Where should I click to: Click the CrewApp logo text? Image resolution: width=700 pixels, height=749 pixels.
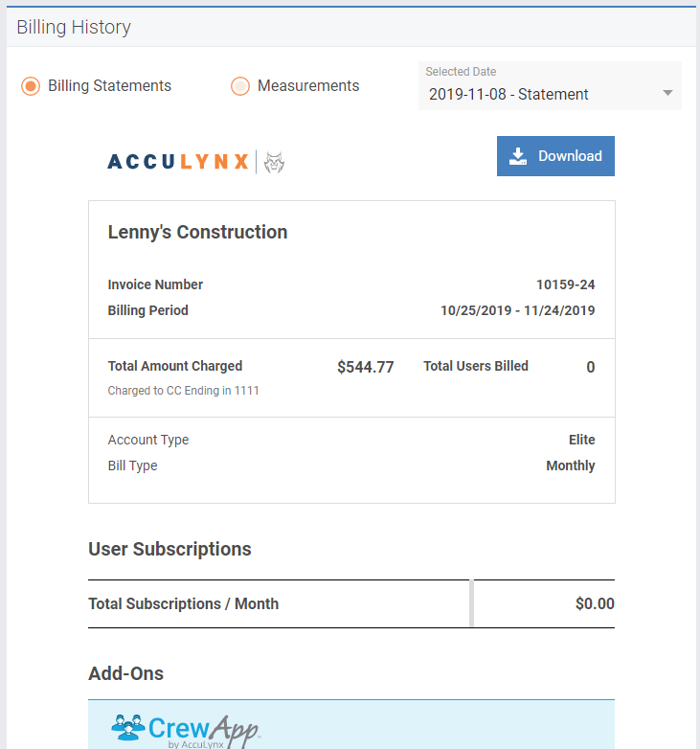point(204,731)
